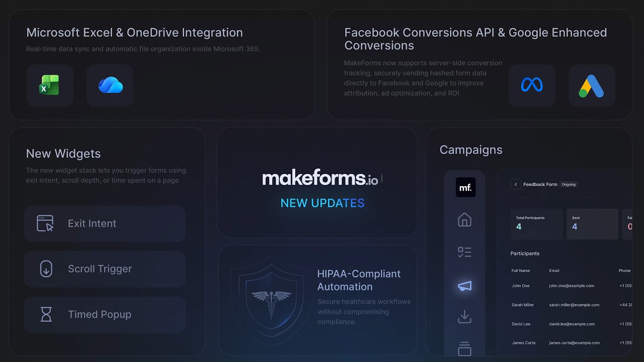This screenshot has height=362, width=644.
Task: Click the Meta logo icon
Action: pos(532,85)
